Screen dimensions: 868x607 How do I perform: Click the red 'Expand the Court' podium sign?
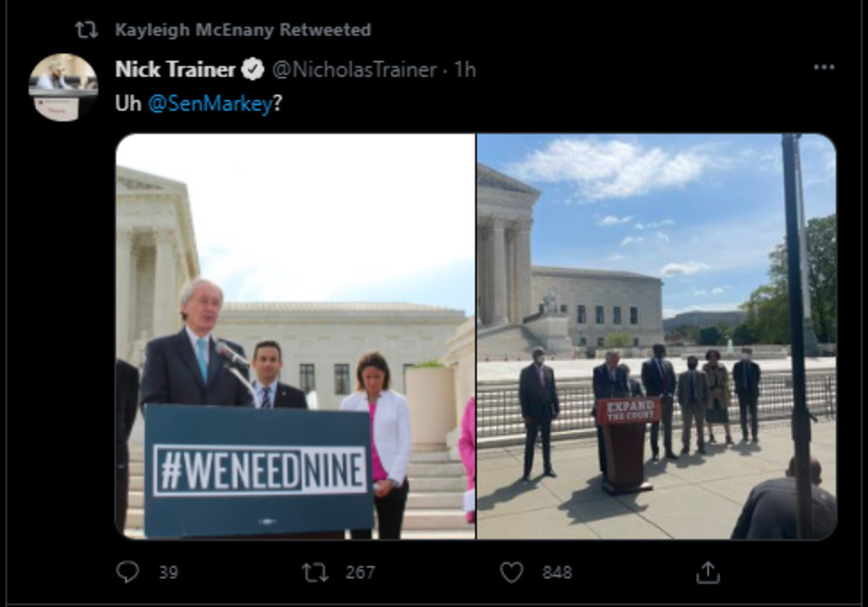[x=628, y=411]
